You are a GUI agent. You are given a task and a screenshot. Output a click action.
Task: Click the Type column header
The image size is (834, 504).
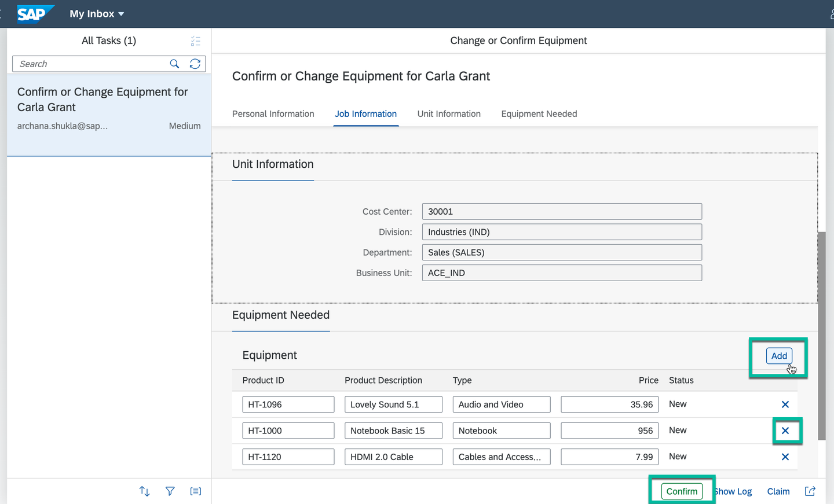[x=462, y=380]
